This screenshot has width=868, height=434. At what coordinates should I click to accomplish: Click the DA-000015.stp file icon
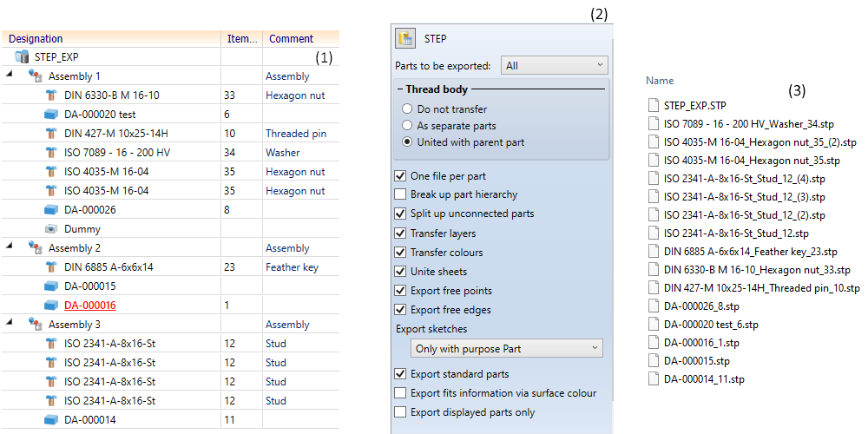click(654, 360)
